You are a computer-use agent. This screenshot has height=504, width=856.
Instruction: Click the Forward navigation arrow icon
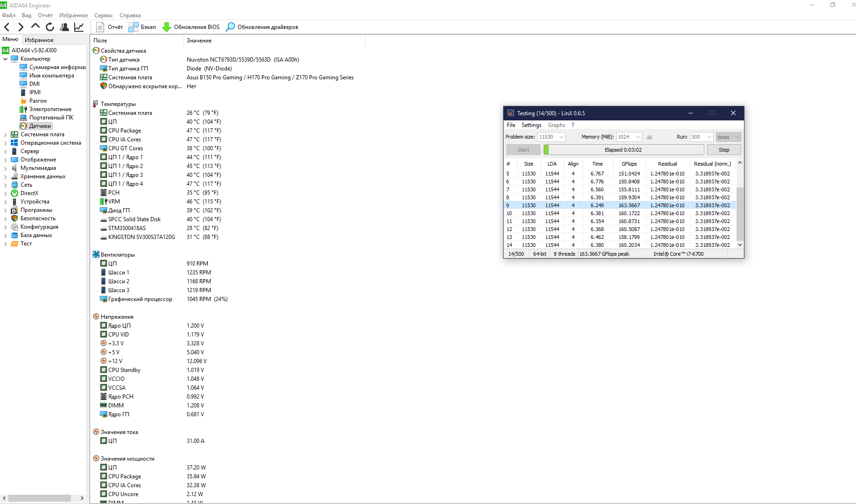pos(21,27)
